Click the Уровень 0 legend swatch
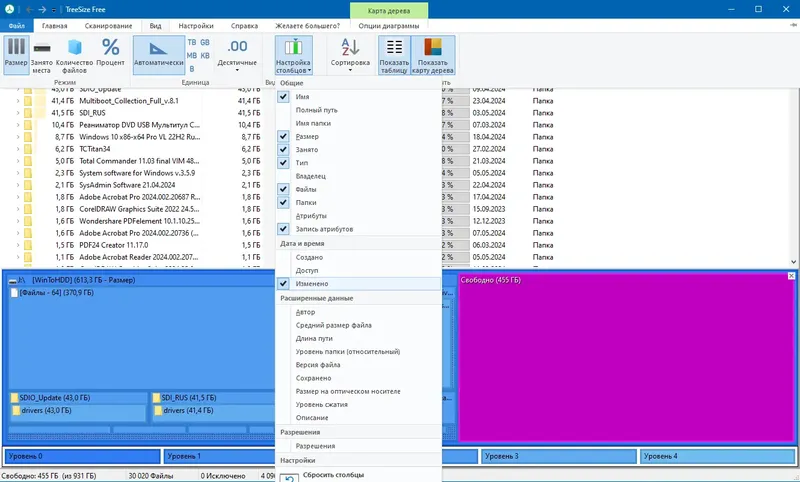 tap(82, 456)
